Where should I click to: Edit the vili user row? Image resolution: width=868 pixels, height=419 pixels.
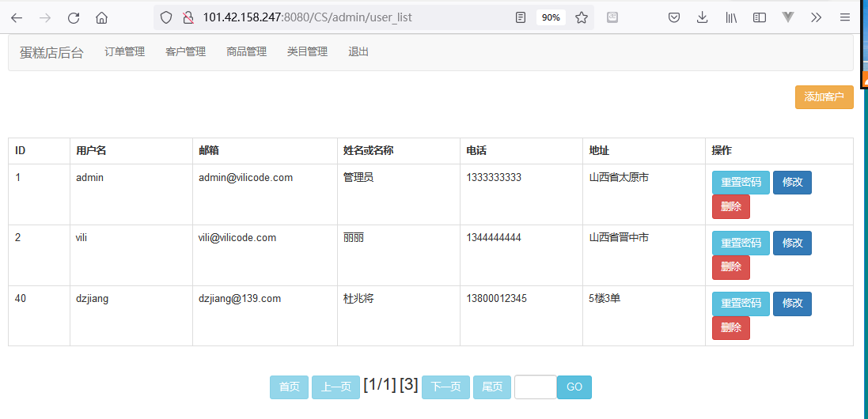coord(792,243)
